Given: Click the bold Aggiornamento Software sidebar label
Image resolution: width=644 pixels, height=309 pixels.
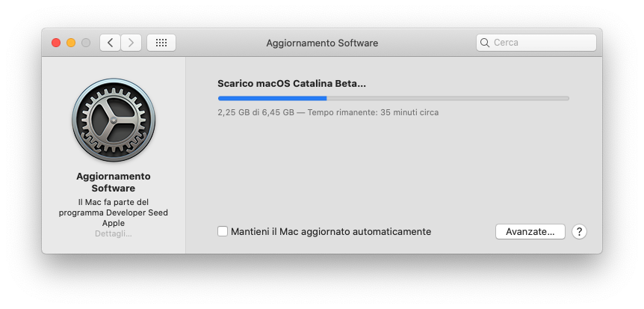Looking at the screenshot, I should pos(114,183).
